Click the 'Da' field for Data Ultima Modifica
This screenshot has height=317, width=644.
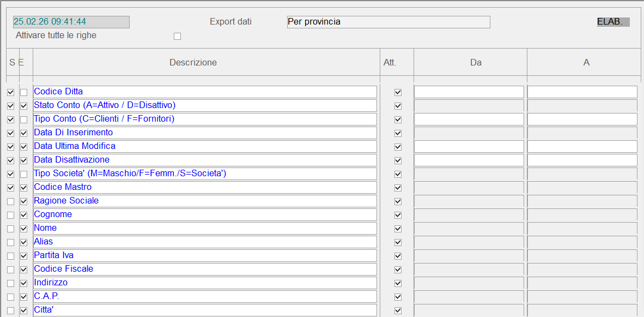(x=469, y=146)
